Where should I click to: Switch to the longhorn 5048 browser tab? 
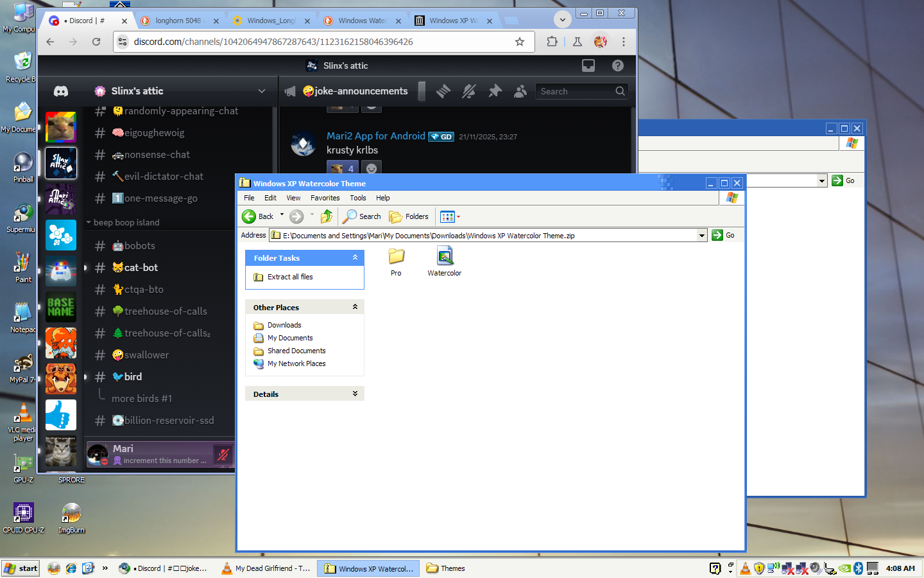click(x=178, y=21)
